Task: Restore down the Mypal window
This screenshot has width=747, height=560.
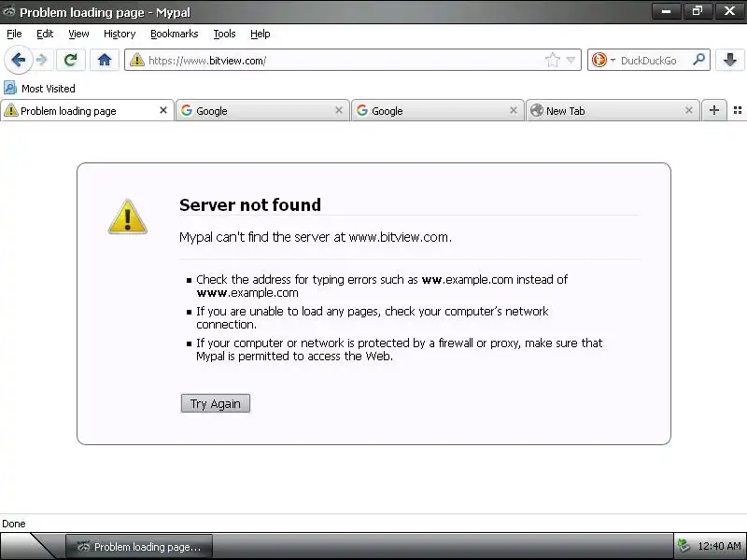Action: click(698, 11)
